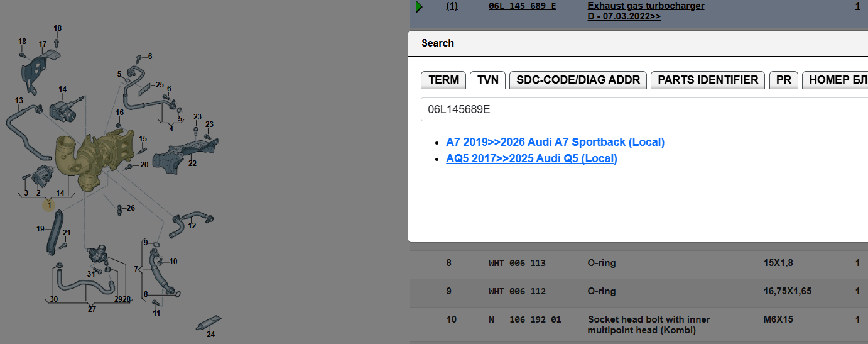This screenshot has width=868, height=344.
Task: Click the search field containing 06L145689E
Action: [644, 109]
